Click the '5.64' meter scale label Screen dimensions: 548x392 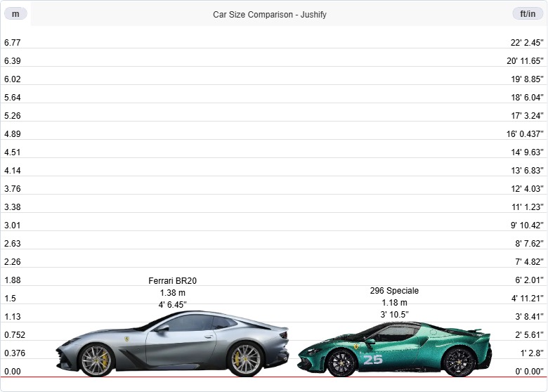point(13,98)
